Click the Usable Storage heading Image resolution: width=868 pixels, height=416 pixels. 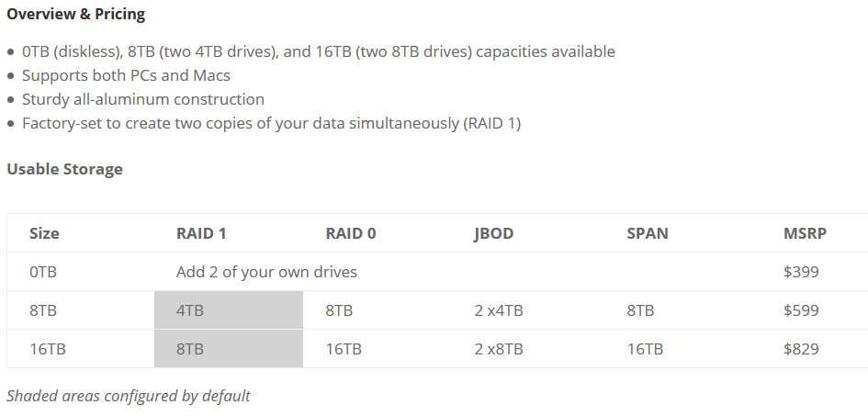coord(65,169)
